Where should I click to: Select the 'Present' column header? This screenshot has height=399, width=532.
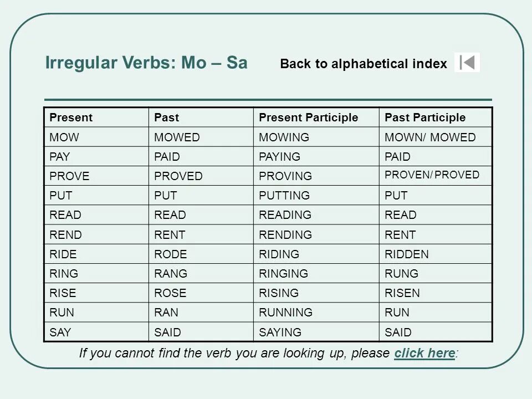pyautogui.click(x=96, y=117)
